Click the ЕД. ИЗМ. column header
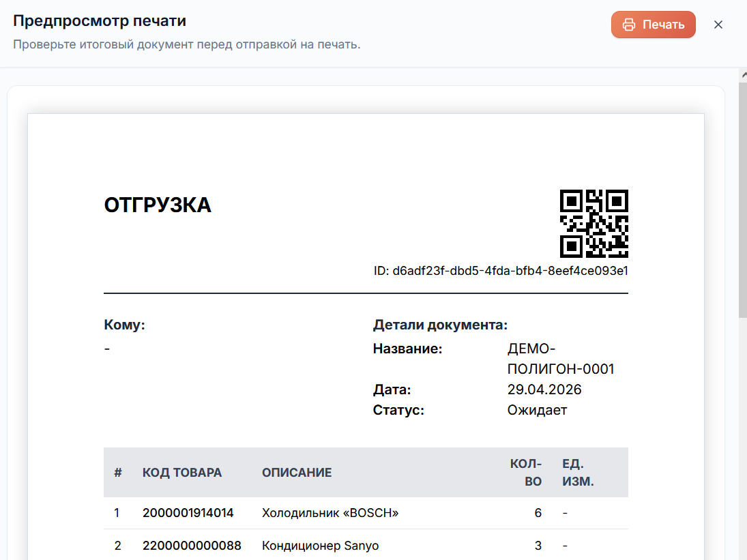 pyautogui.click(x=578, y=473)
